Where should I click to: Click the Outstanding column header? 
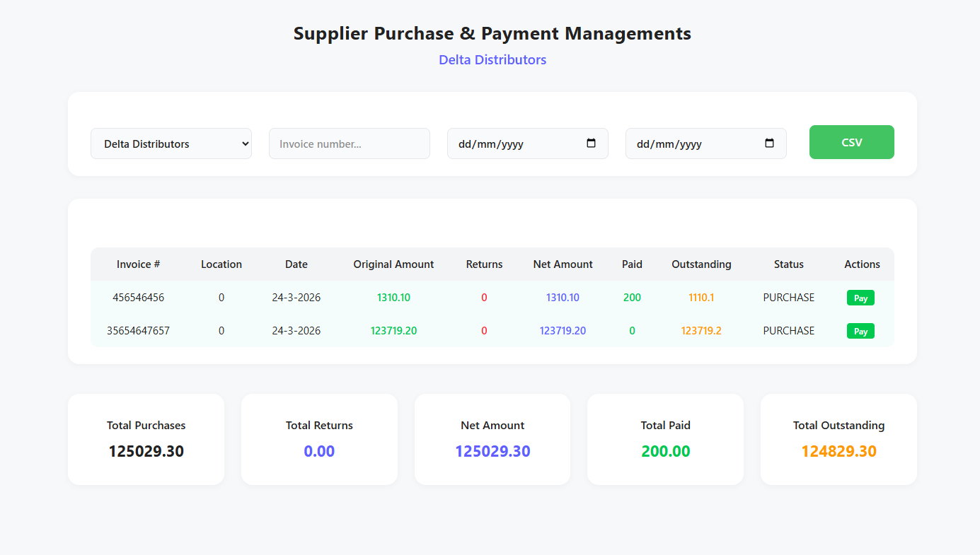(x=701, y=264)
